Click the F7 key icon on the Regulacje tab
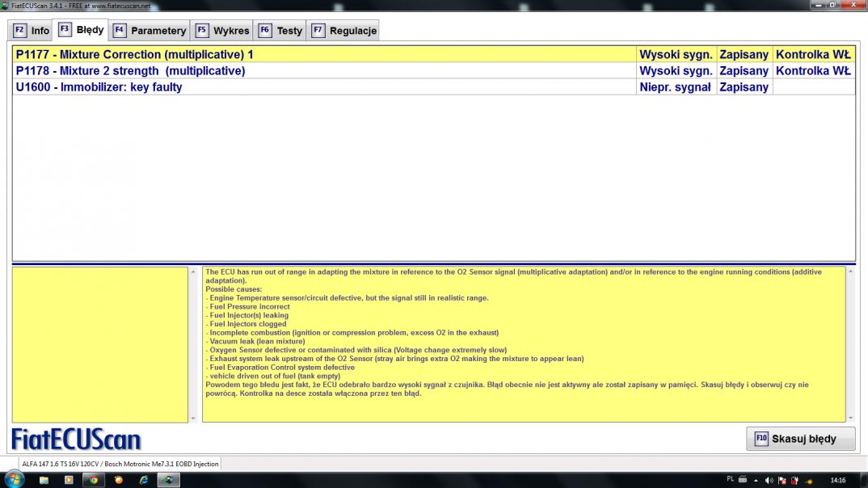868x488 pixels. click(318, 30)
